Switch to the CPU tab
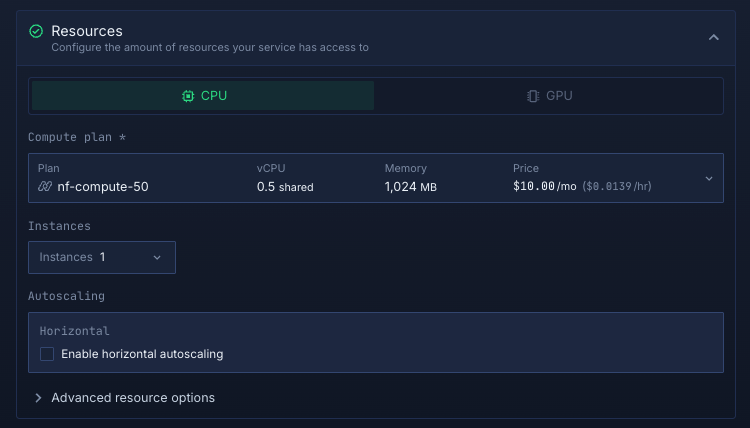The height and width of the screenshot is (428, 750). [x=203, y=96]
